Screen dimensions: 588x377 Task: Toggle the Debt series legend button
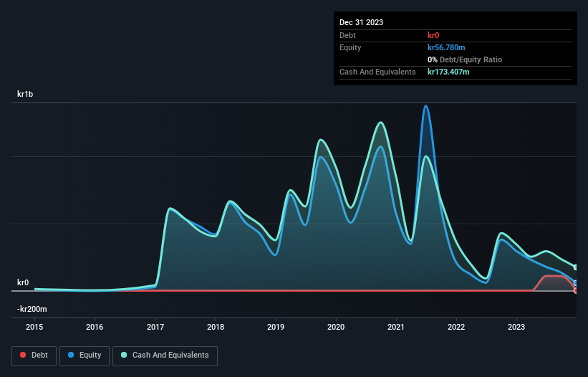[x=34, y=355]
